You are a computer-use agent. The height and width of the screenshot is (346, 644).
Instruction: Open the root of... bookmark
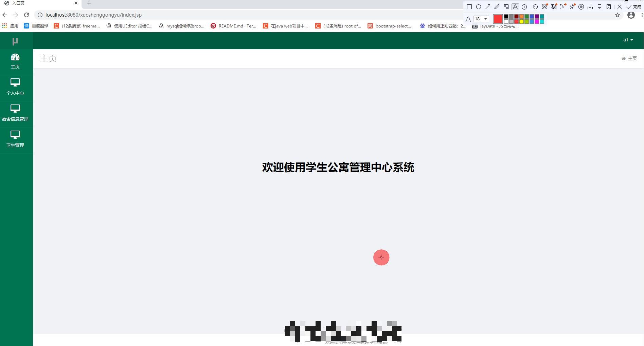point(338,26)
